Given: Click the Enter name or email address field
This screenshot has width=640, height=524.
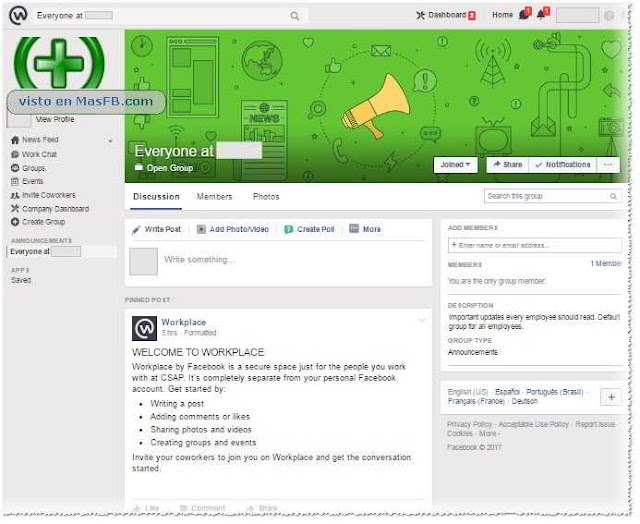Looking at the screenshot, I should click(535, 245).
